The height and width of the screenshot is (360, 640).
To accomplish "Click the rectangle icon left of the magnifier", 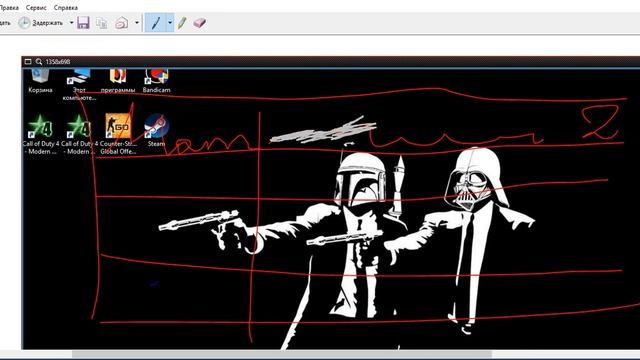I will coord(28,62).
